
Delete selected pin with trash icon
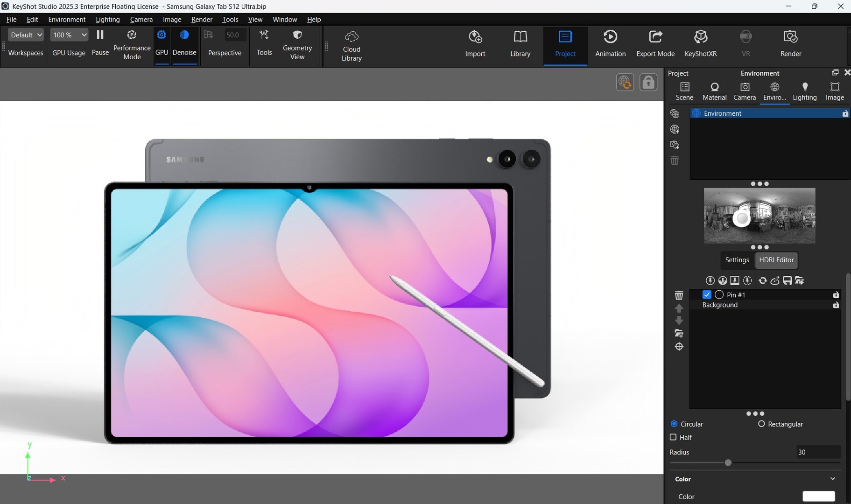(x=679, y=295)
